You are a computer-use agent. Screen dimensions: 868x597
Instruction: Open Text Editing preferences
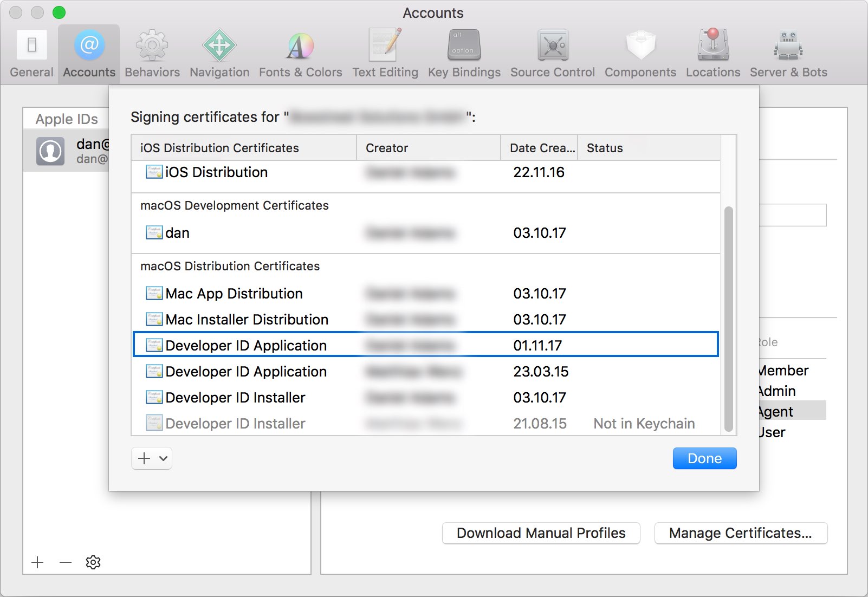(385, 54)
